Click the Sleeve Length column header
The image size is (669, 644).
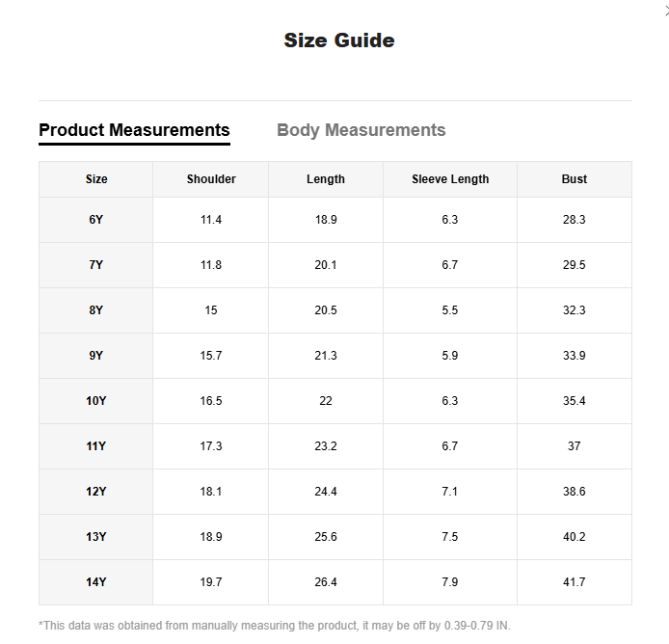tap(450, 179)
